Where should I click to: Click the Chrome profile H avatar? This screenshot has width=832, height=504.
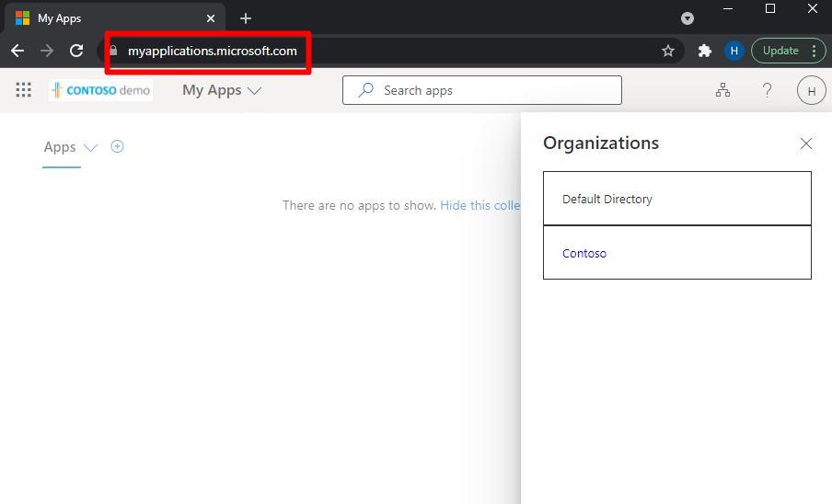pos(734,52)
